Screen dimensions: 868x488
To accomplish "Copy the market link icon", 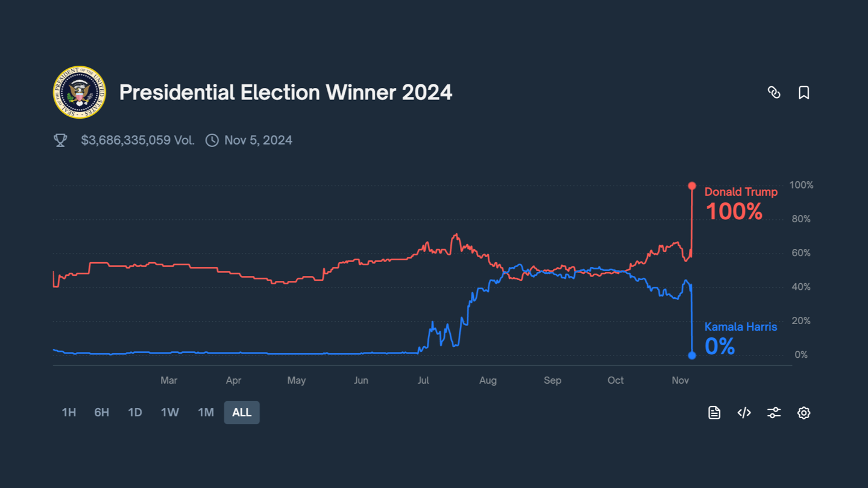I will 774,92.
